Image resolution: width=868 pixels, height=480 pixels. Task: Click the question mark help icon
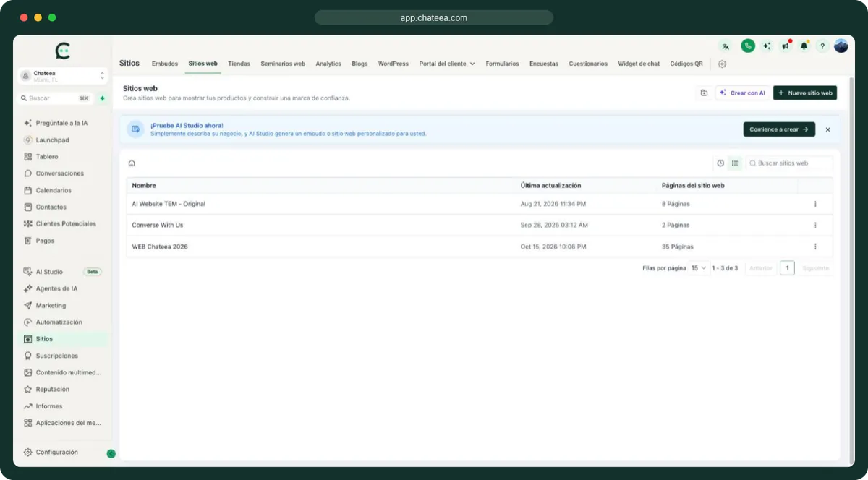(x=822, y=46)
